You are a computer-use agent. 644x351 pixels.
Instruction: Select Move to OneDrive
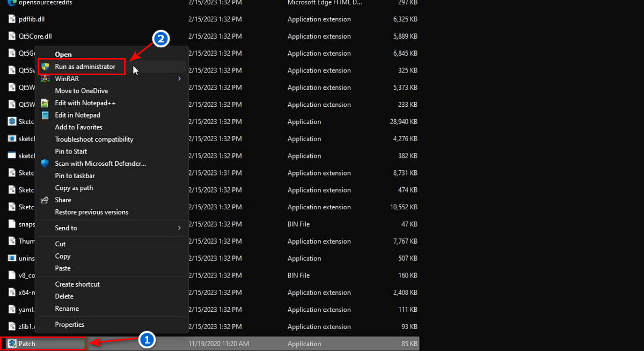[x=81, y=91]
